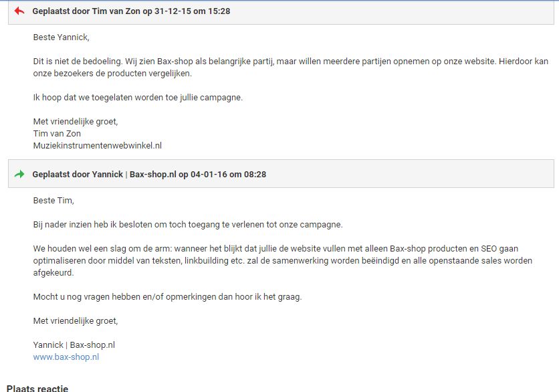Click text 'onze bezoekers de producten vergelijken.'

pyautogui.click(x=112, y=74)
